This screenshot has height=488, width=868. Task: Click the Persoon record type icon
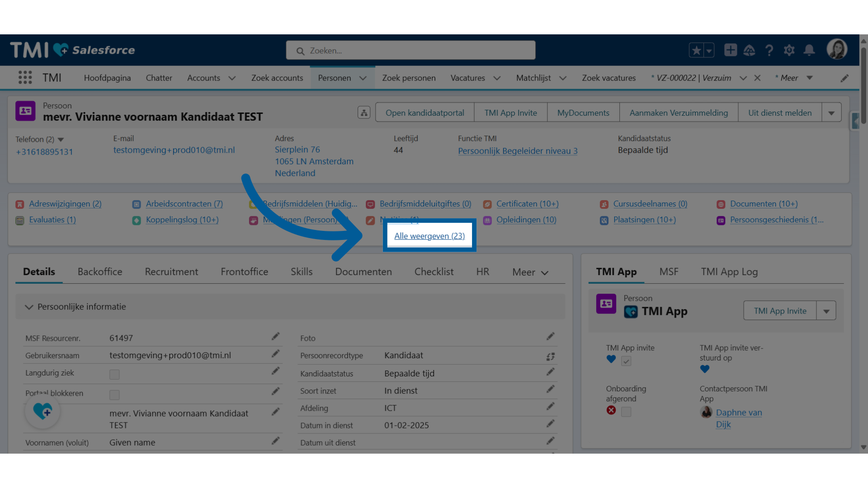click(26, 112)
